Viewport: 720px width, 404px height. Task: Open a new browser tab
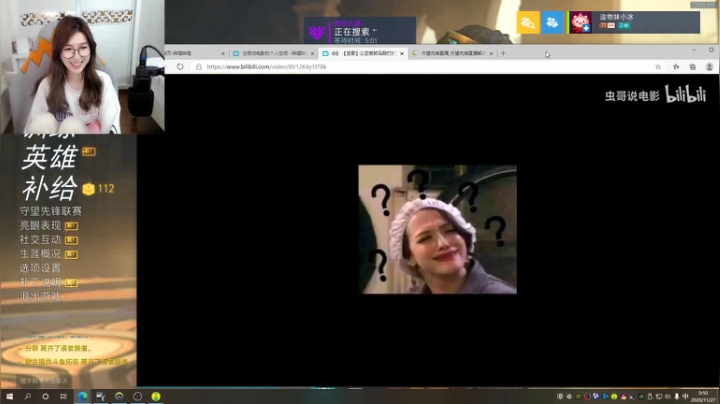click(x=503, y=53)
